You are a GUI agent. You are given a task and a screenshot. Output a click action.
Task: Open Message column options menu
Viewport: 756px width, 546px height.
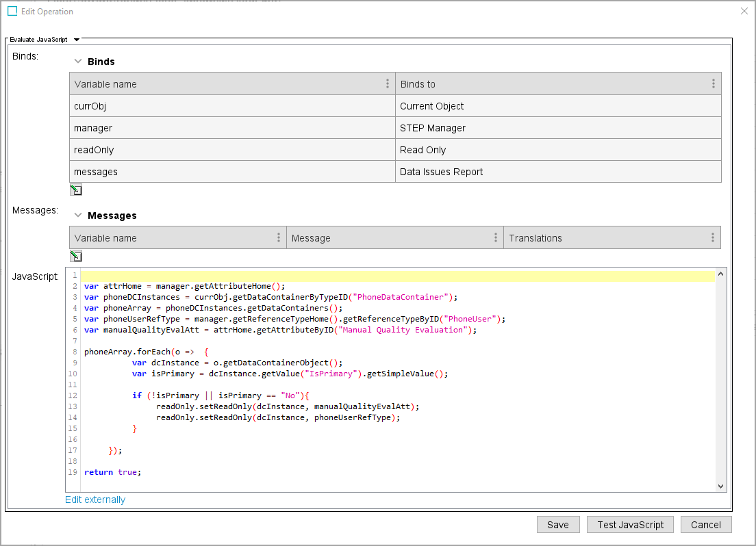click(x=496, y=238)
